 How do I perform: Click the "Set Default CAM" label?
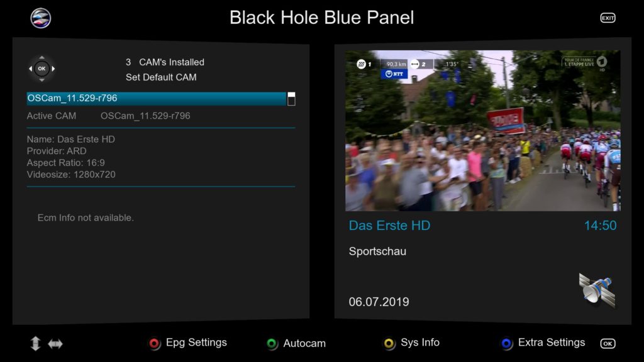click(161, 77)
